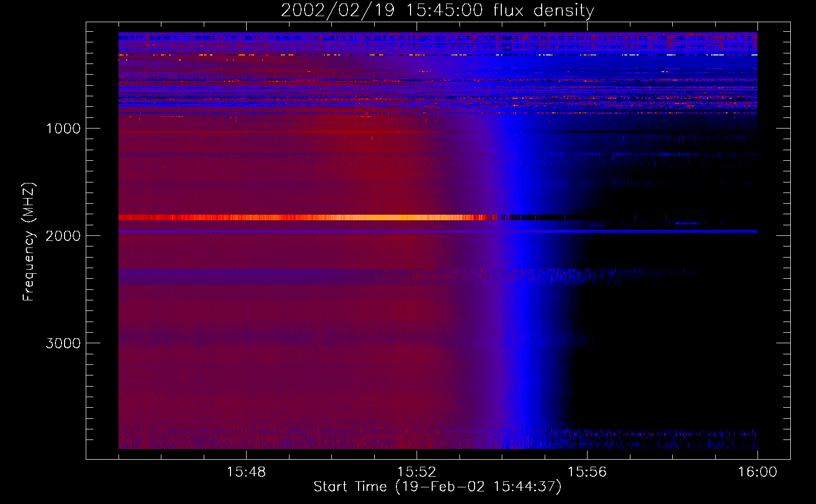The width and height of the screenshot is (816, 504).
Task: Click the 16:00 time tick label
Action: 757,472
